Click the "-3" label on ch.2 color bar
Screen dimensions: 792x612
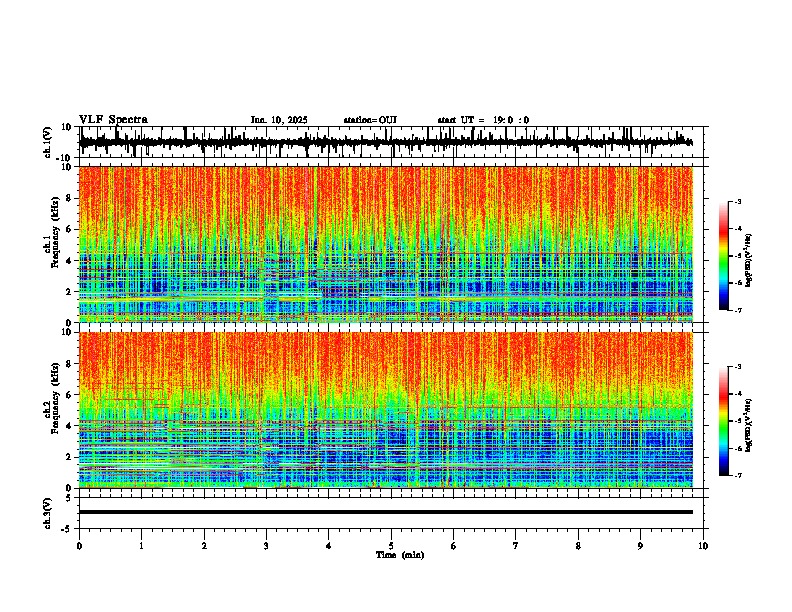tap(737, 367)
